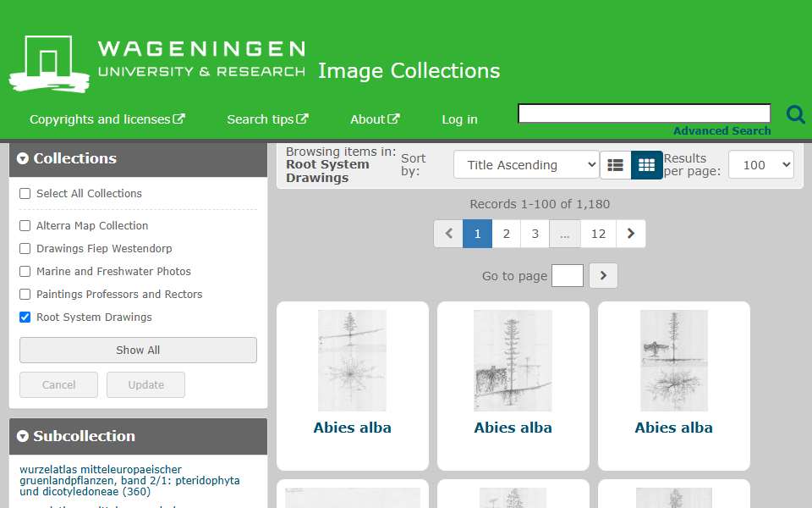
Task: Focus the main search input field
Action: 645,113
